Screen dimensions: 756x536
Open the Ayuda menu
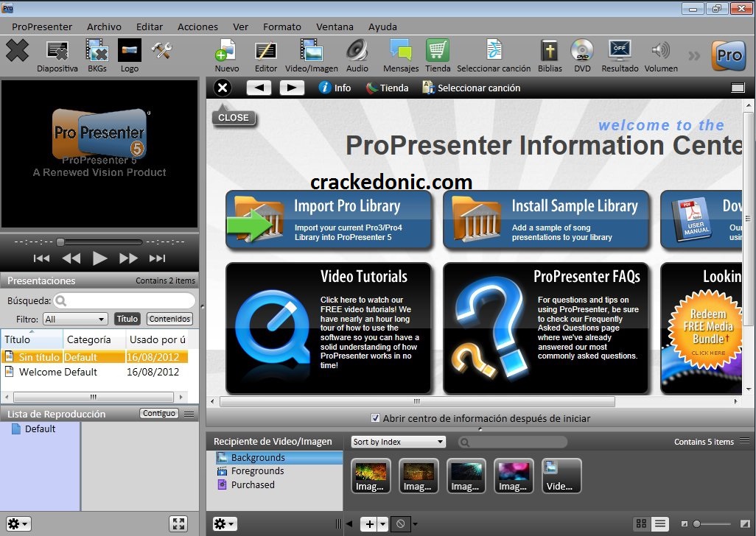pos(383,27)
